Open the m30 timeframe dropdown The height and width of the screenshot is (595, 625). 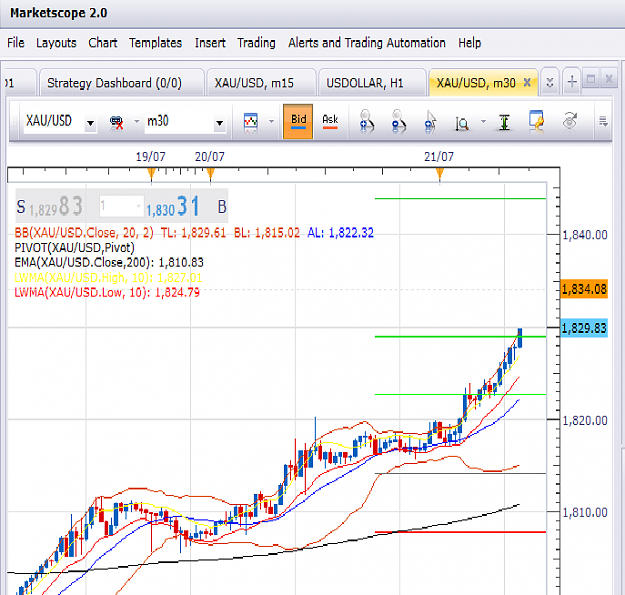pos(219,123)
